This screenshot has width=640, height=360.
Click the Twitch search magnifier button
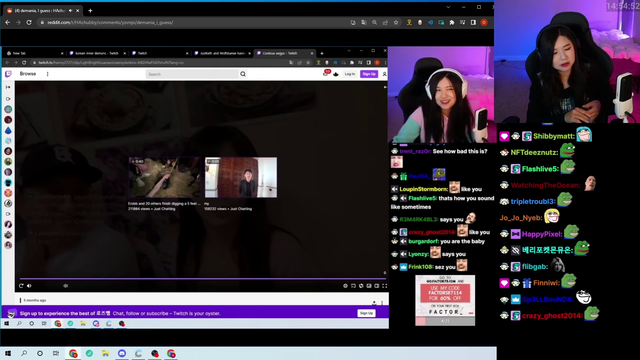click(243, 74)
